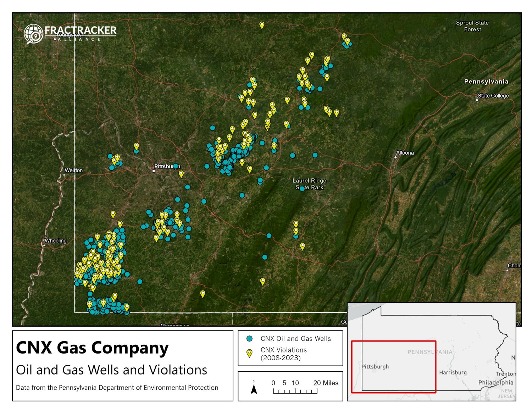Click the FracTracker Alliance wordmark text

click(x=81, y=31)
